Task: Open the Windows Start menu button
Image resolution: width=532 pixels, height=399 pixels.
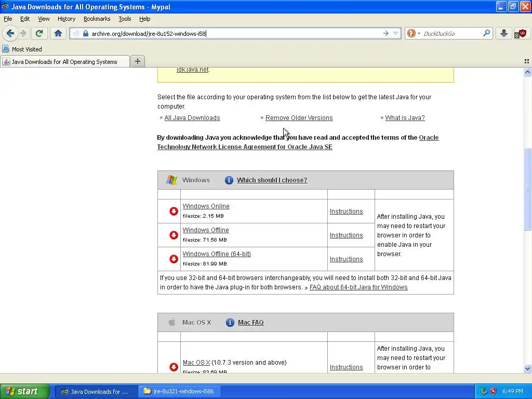Action: click(25, 391)
